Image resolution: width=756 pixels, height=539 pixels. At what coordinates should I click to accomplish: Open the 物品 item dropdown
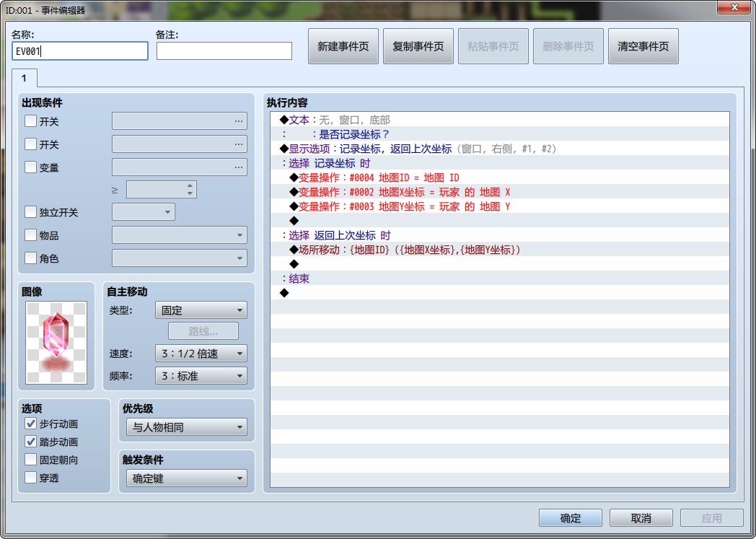(x=180, y=235)
